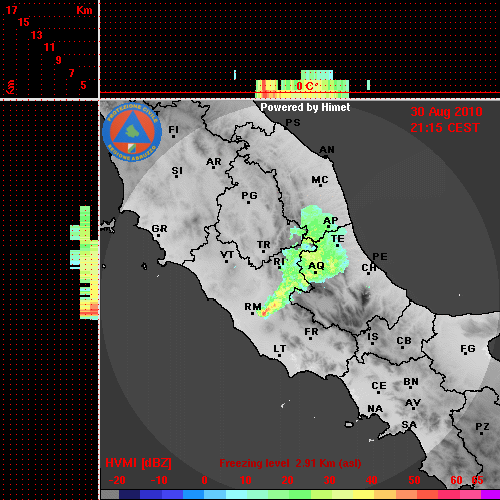Viewport: 500px width, 500px height.
Task: Click the '11' height scale label
Action: tap(49, 47)
